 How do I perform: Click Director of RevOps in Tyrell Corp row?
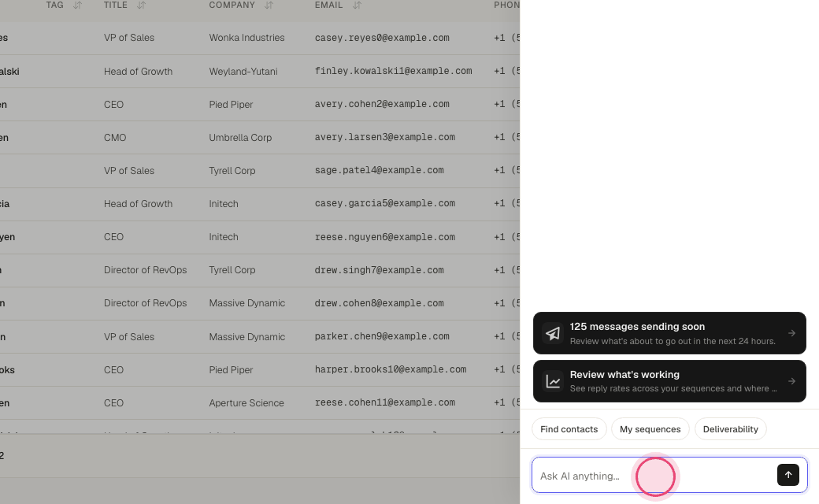145,270
